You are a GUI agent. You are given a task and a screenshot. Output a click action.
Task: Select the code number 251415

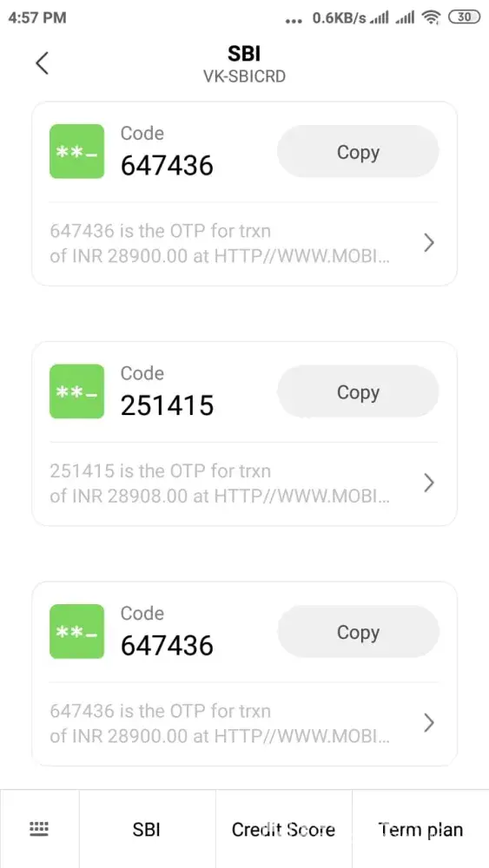[168, 405]
